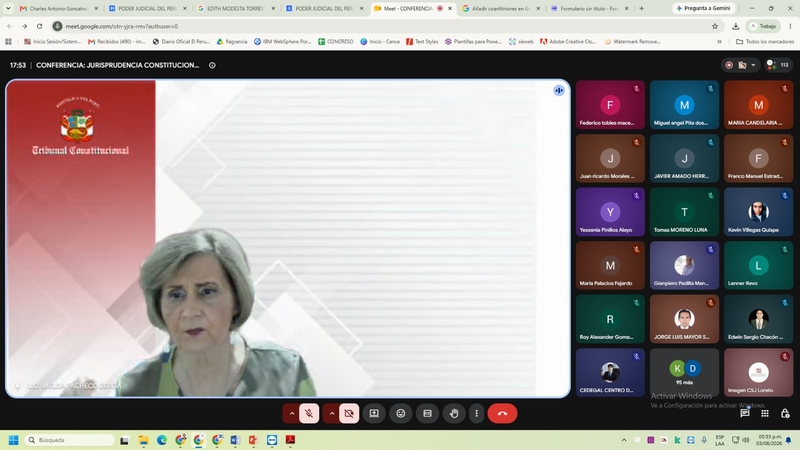This screenshot has width=800, height=450.
Task: Open the browser downloads icon
Action: pos(736,26)
